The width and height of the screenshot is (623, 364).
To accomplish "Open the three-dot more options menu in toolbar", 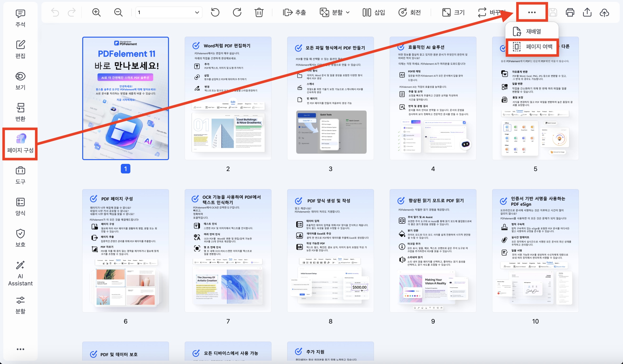I will pos(531,12).
